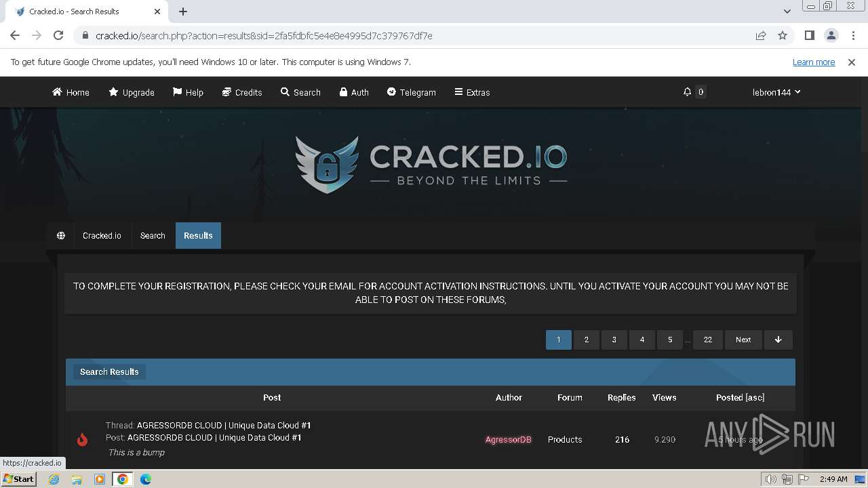Sort by Author column

coord(509,398)
